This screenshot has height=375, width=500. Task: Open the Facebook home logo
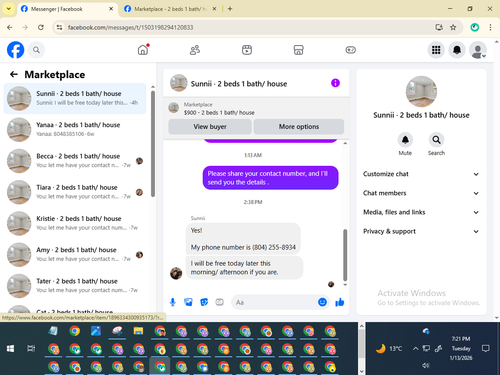pyautogui.click(x=15, y=50)
